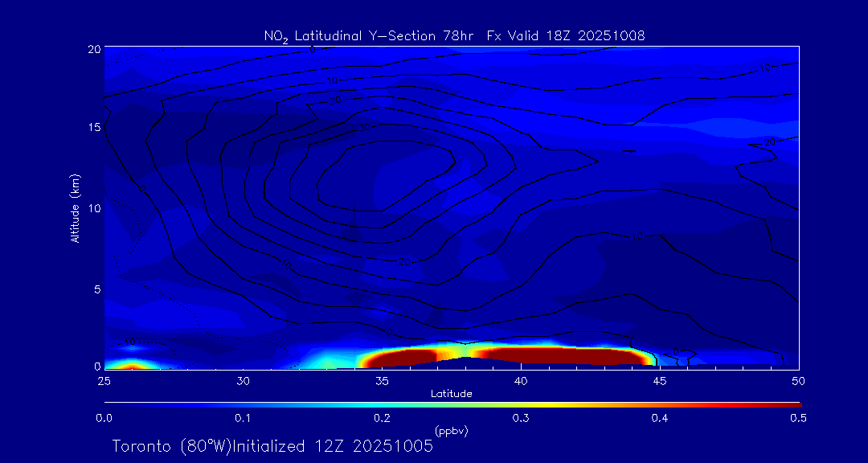Image resolution: width=868 pixels, height=463 pixels.
Task: Select the Toronto (80°W) Initialized caption text
Action: coord(272,446)
